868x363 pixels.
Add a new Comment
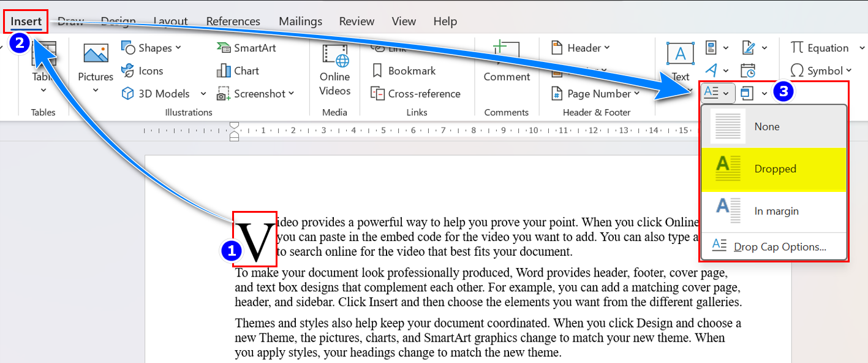pyautogui.click(x=507, y=61)
